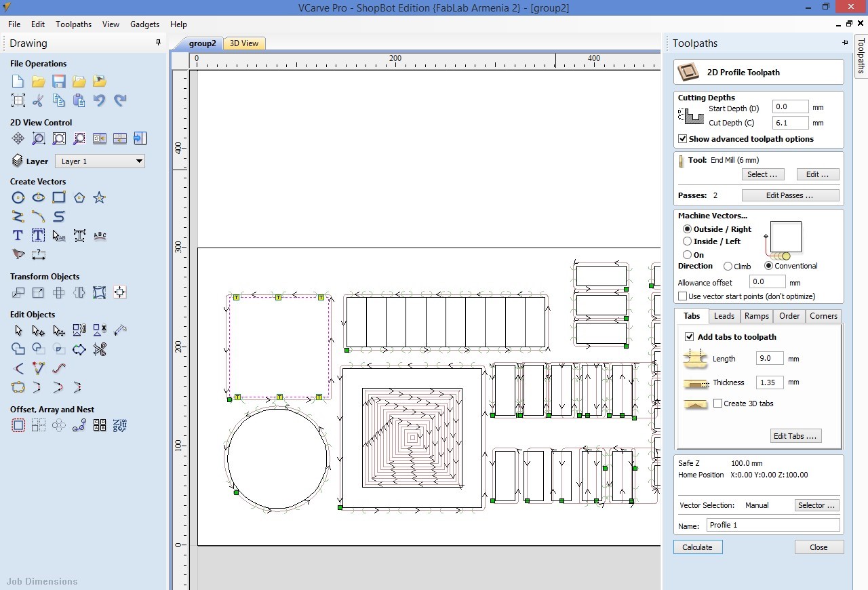Select the Dimension measurement tool icon
868x590 pixels.
[x=39, y=254]
